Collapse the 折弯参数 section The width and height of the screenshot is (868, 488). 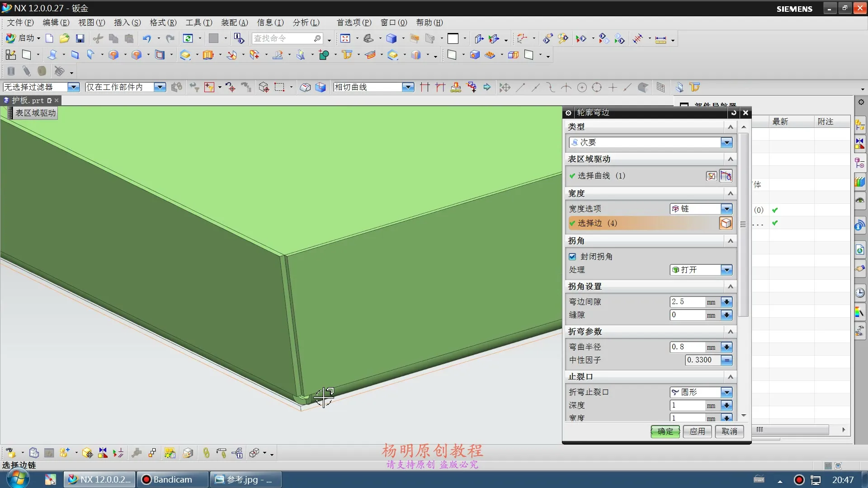pyautogui.click(x=730, y=332)
